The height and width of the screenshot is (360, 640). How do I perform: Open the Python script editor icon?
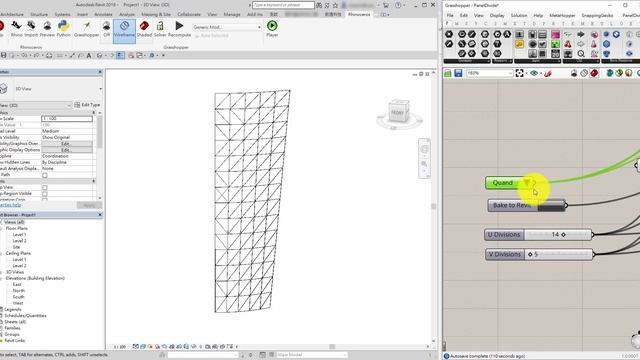63,29
